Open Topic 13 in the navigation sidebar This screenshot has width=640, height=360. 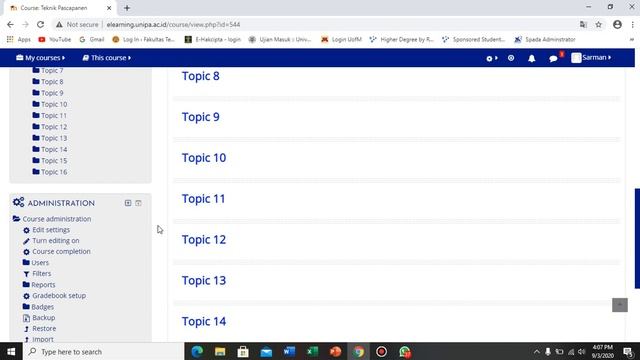click(54, 138)
